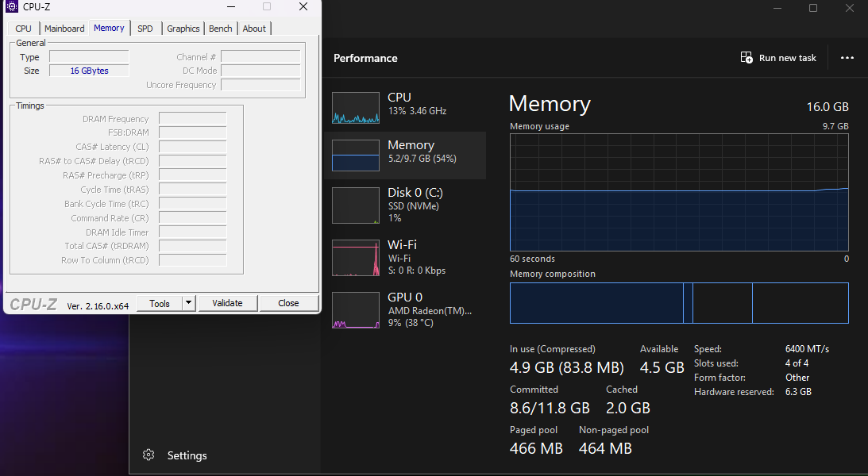Select the CPU usage graph thumbnail
Screen dimensions: 868x476
tap(356, 108)
